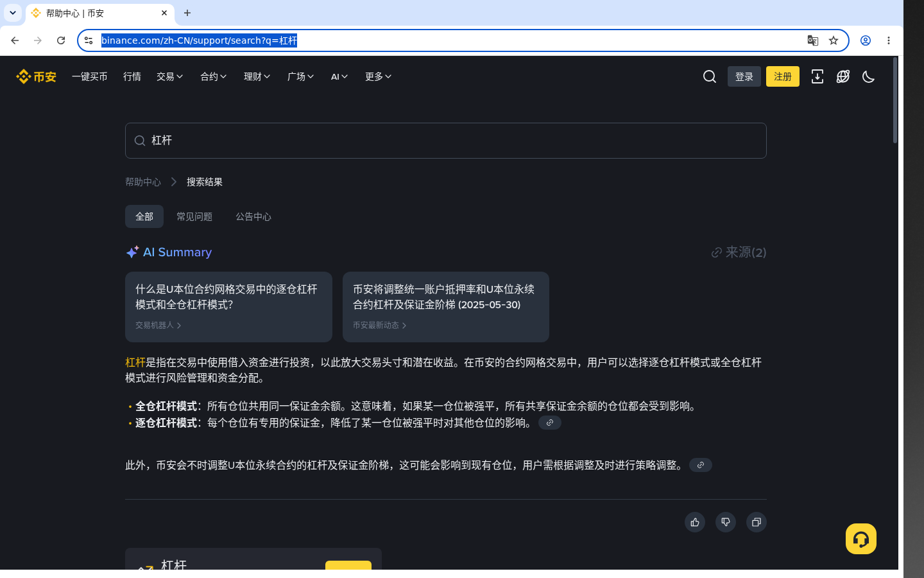
Task: View site information icon in address bar
Action: [89, 40]
